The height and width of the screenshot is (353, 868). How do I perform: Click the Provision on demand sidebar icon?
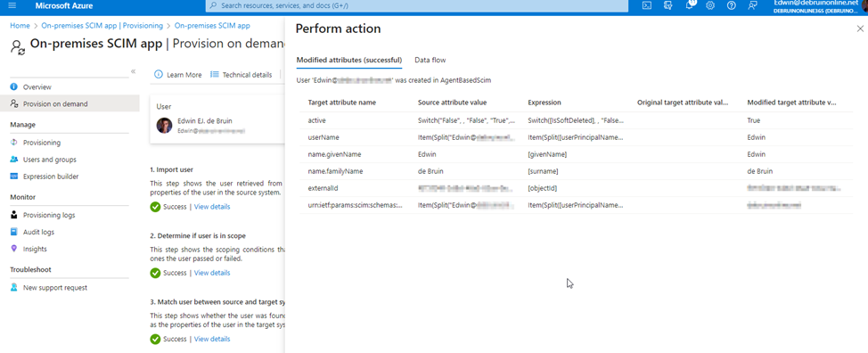(14, 103)
